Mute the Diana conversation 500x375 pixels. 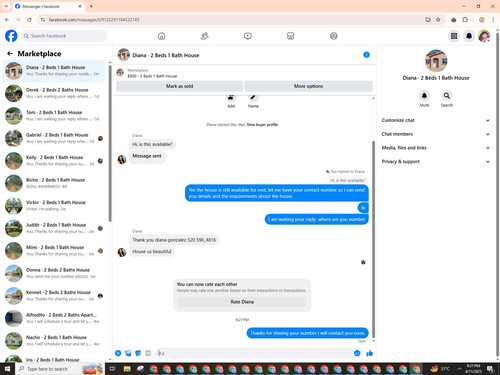coord(424,96)
